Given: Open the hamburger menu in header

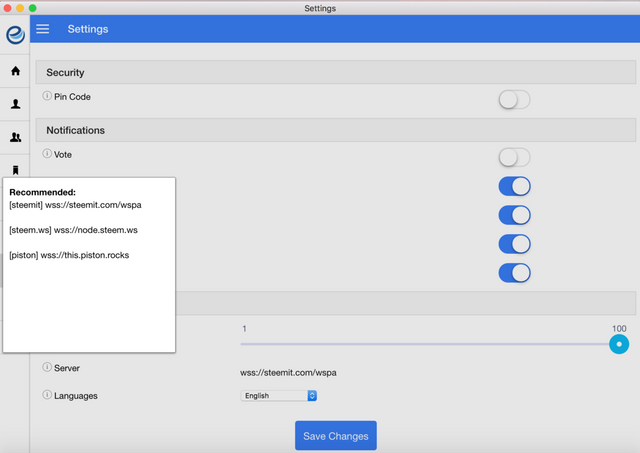Looking at the screenshot, I should (x=42, y=29).
